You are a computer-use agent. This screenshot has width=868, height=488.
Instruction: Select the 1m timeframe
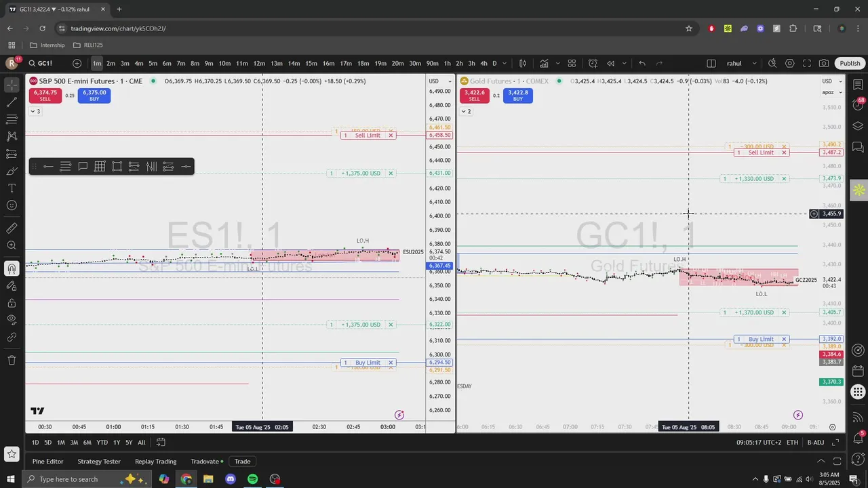pos(97,63)
